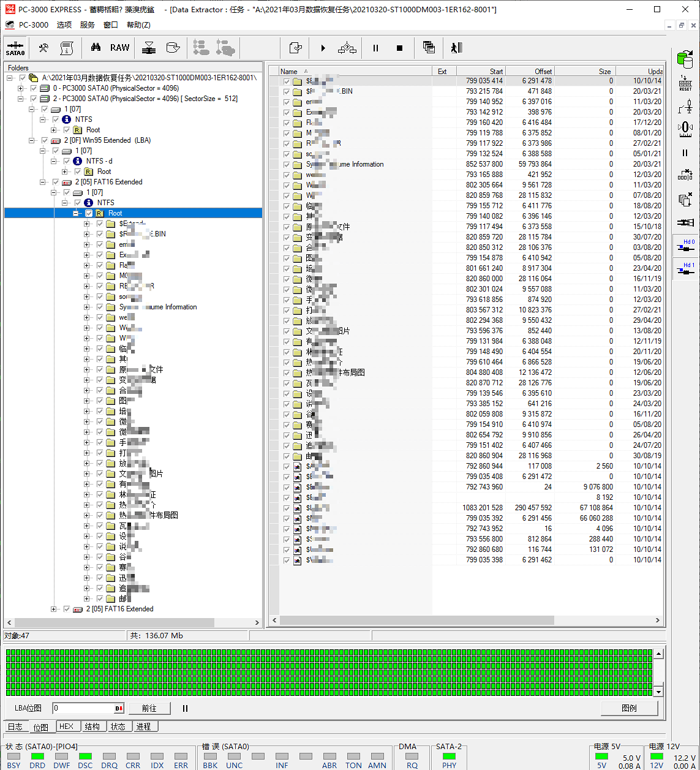Click the black square stop icon
The height and width of the screenshot is (770, 700).
400,48
